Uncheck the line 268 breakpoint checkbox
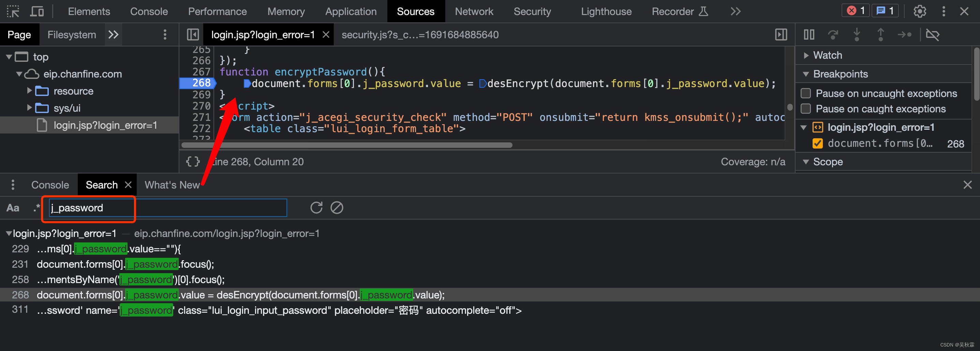Screen dimensions: 980x351 (817, 143)
